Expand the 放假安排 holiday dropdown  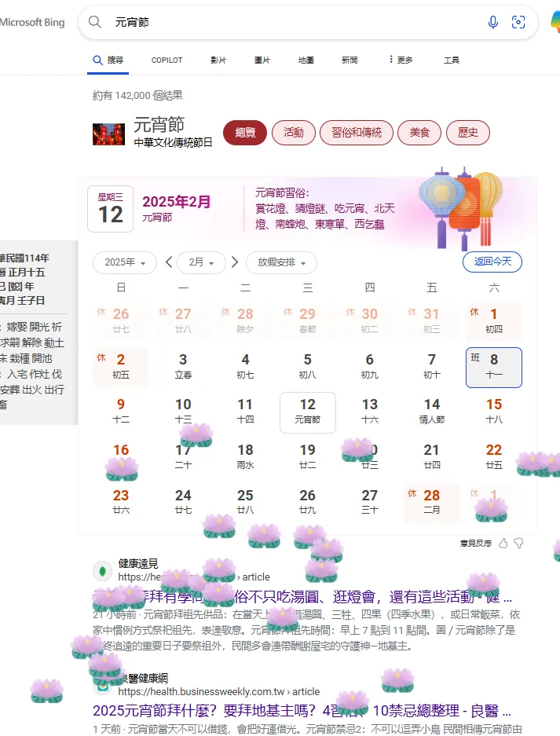[x=281, y=262]
